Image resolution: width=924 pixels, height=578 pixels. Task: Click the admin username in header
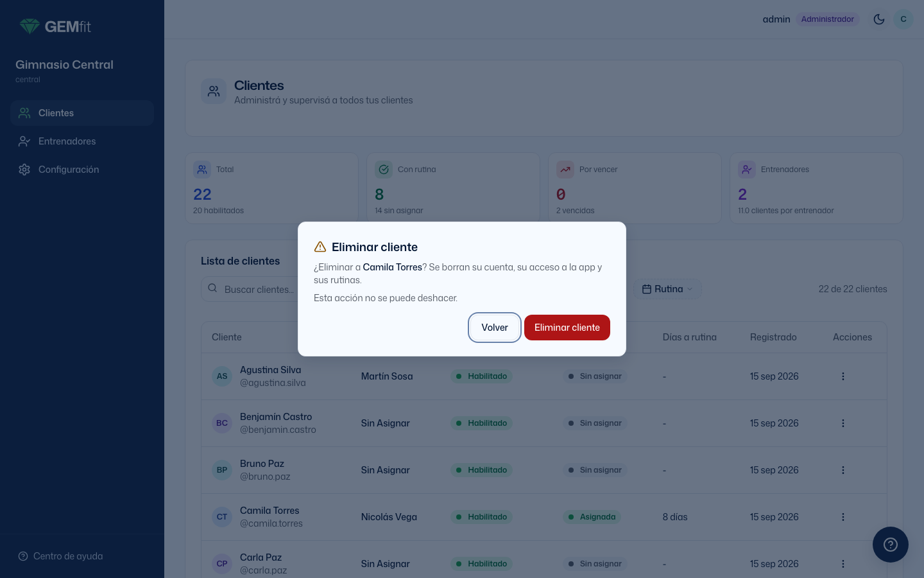(776, 19)
